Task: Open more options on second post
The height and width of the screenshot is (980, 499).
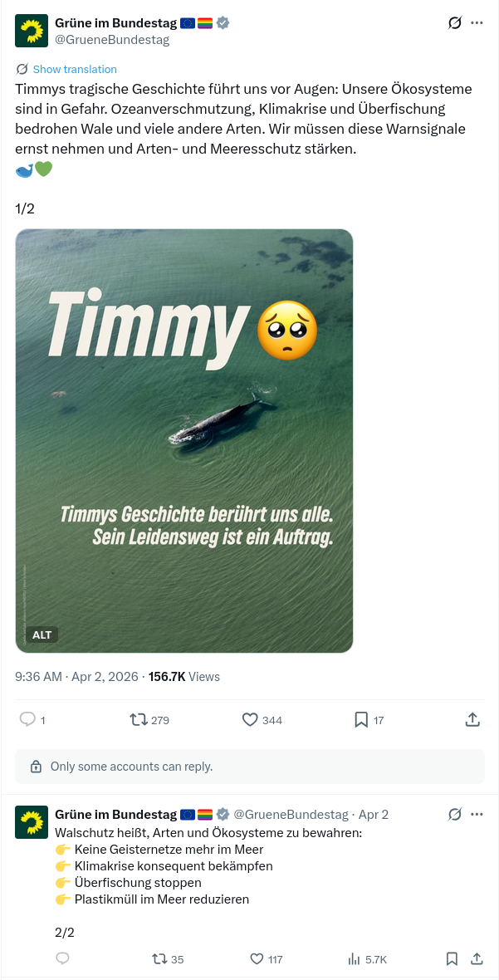Action: coord(477,815)
